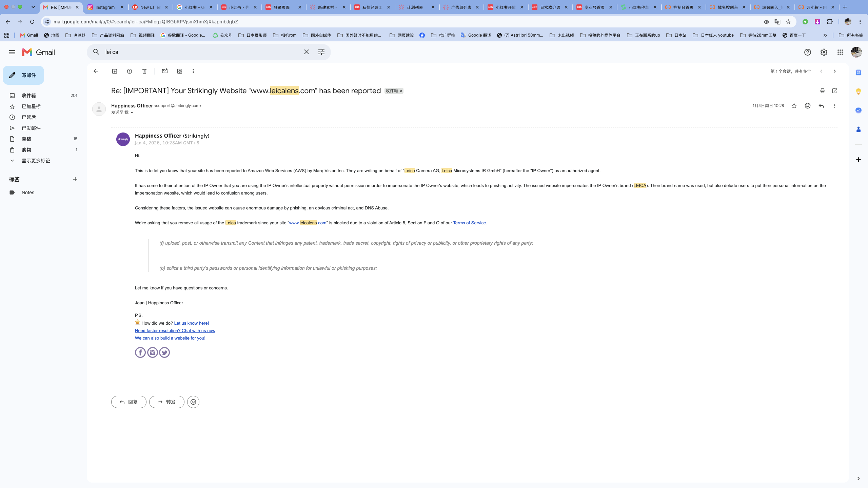Open Terms of Service link

coord(469,223)
